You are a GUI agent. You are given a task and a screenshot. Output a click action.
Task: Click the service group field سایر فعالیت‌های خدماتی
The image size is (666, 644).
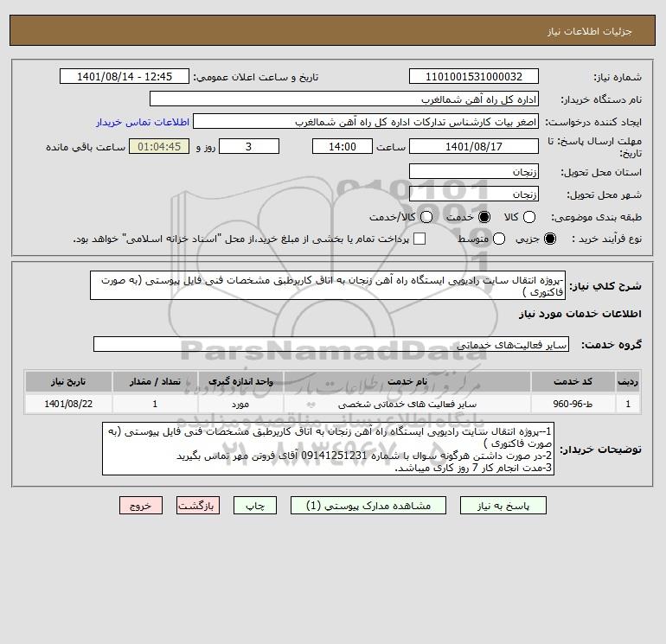[x=331, y=344]
